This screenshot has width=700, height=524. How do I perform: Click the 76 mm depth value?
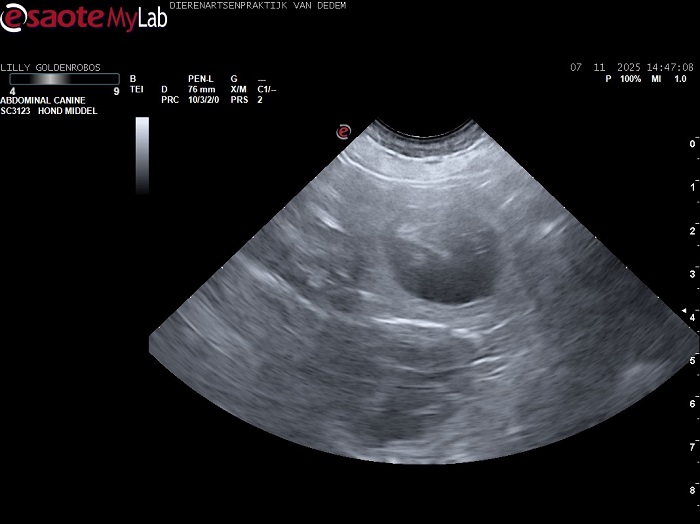tap(202, 89)
